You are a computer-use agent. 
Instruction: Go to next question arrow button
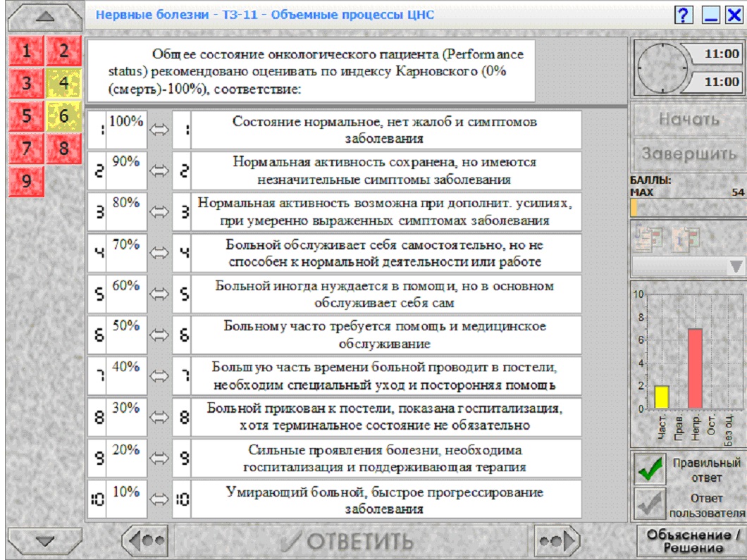pos(557,540)
